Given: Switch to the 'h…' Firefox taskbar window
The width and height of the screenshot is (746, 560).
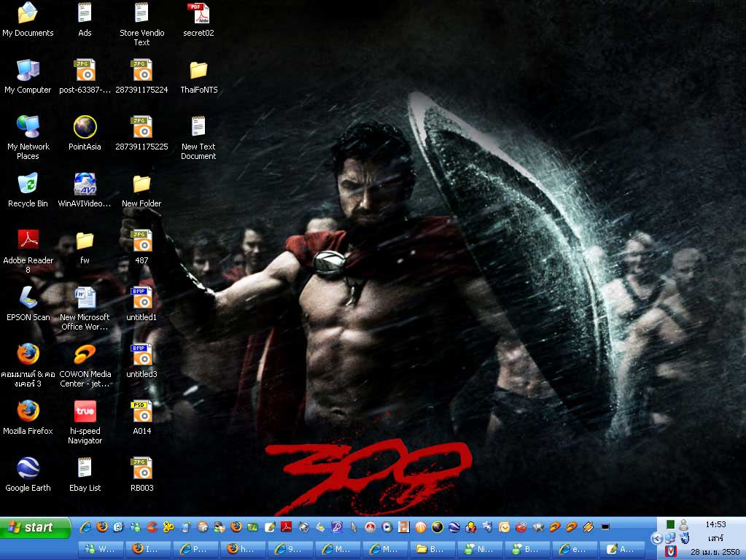Looking at the screenshot, I should click(x=243, y=550).
